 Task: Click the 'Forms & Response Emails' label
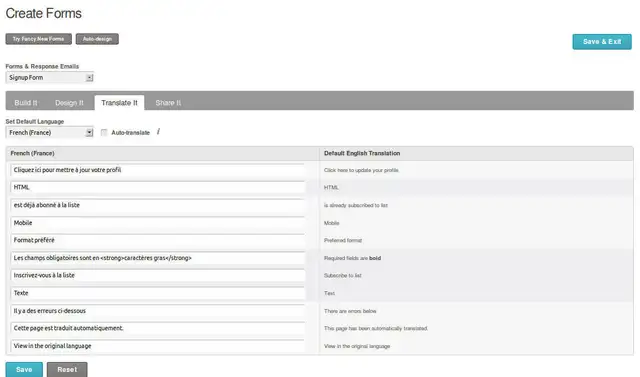[42, 66]
